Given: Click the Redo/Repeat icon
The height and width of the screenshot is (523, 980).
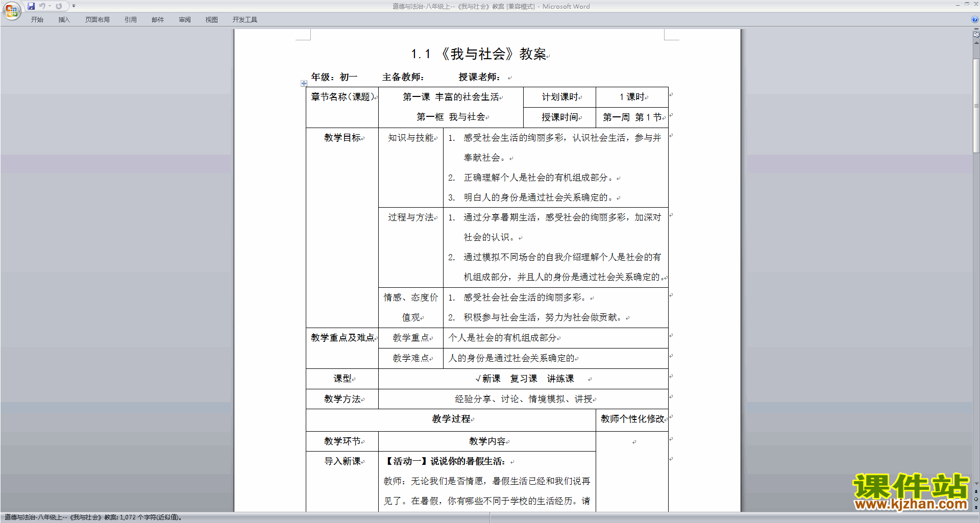Looking at the screenshot, I should (59, 6).
